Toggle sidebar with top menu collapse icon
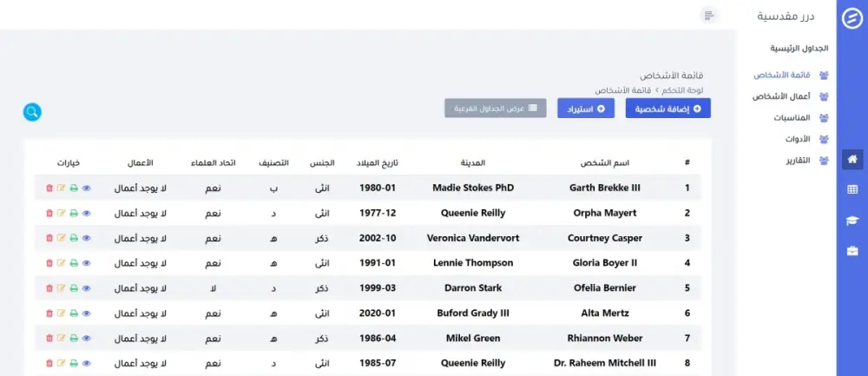The image size is (868, 376). (710, 16)
